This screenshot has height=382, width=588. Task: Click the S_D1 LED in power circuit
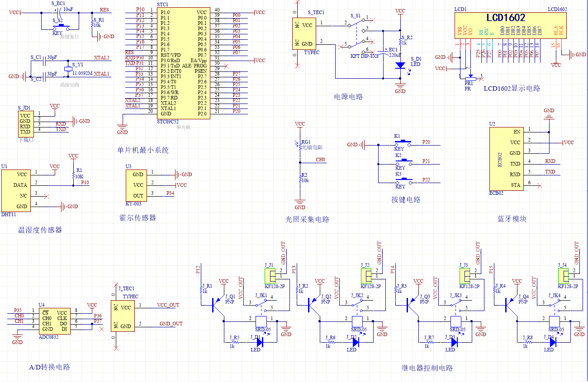(x=400, y=65)
